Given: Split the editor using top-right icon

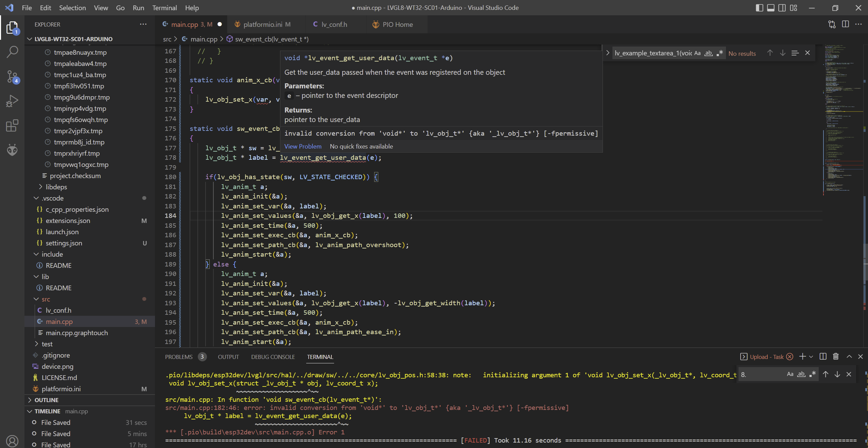Looking at the screenshot, I should 845,24.
